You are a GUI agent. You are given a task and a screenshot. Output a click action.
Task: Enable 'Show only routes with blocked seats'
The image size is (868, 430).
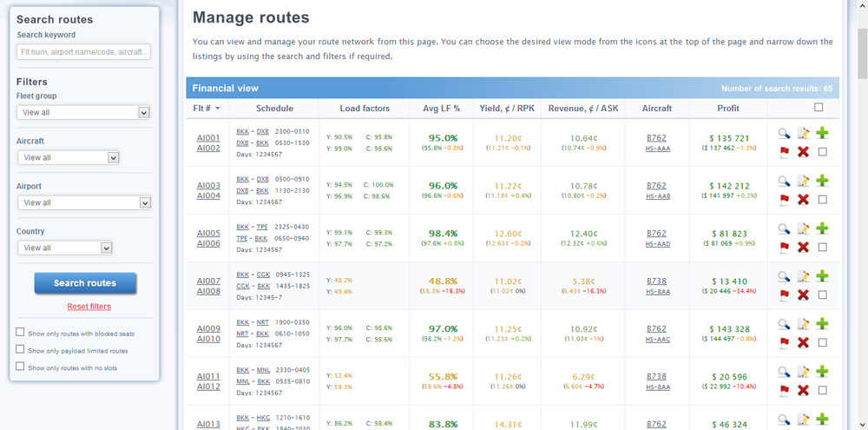pyautogui.click(x=21, y=333)
